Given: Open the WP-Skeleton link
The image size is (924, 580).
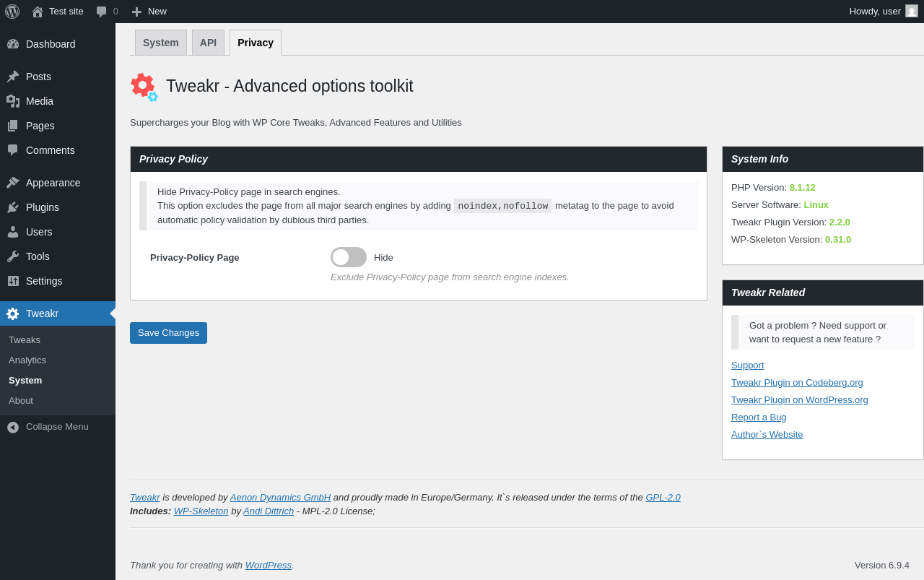Looking at the screenshot, I should [x=201, y=511].
